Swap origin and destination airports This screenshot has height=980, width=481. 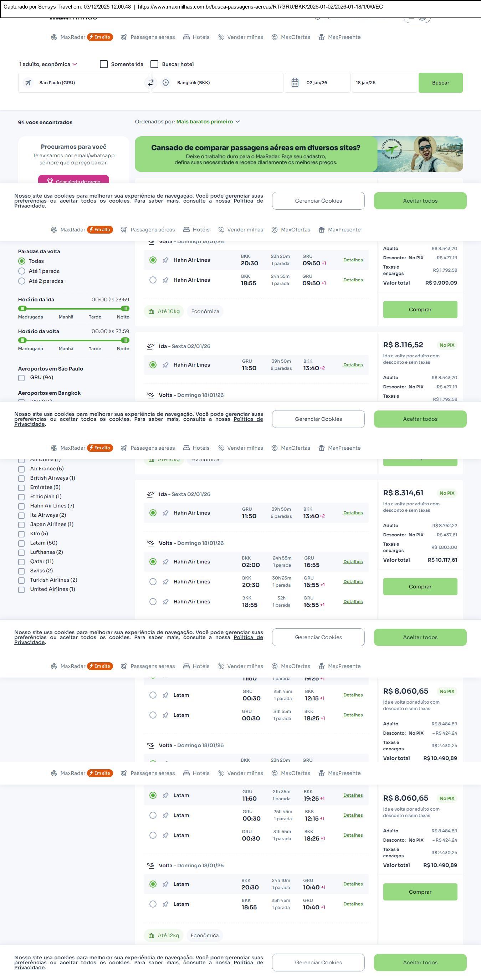pos(150,82)
